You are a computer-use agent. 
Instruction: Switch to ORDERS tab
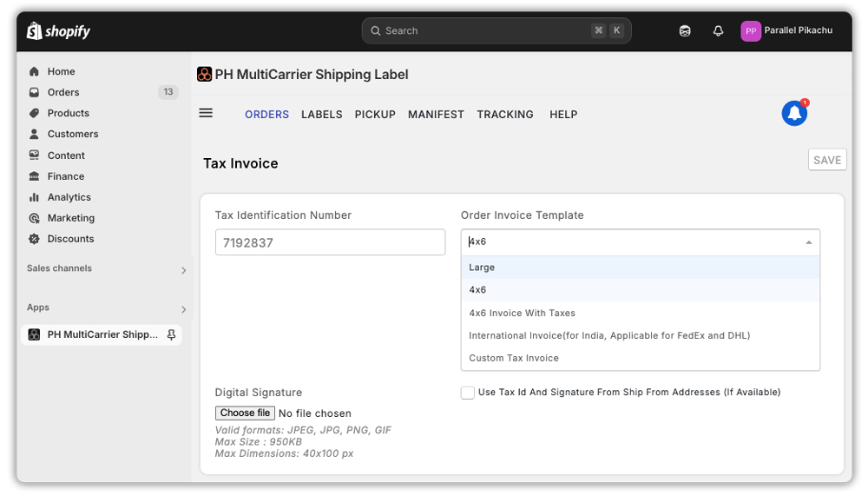[266, 115]
